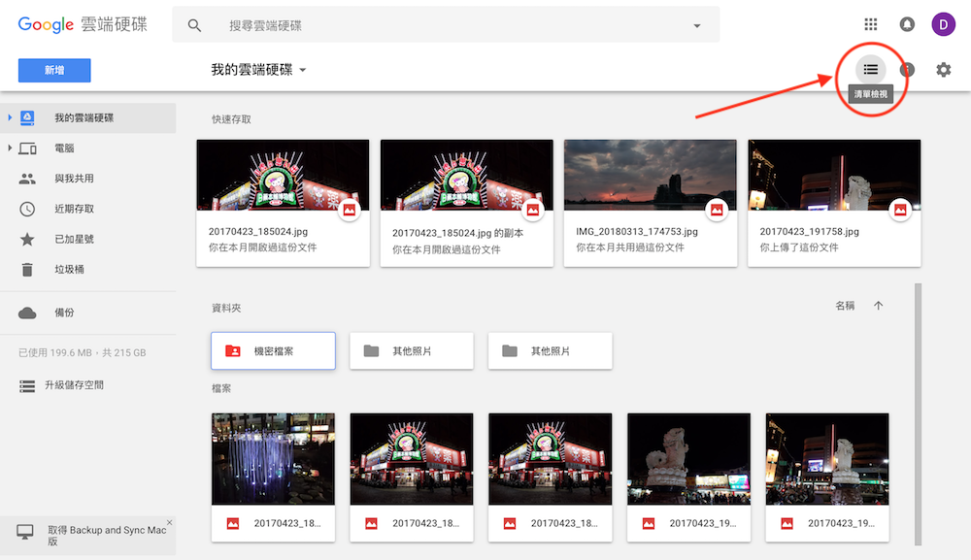Select 已加星號 starred files

pyautogui.click(x=61, y=240)
